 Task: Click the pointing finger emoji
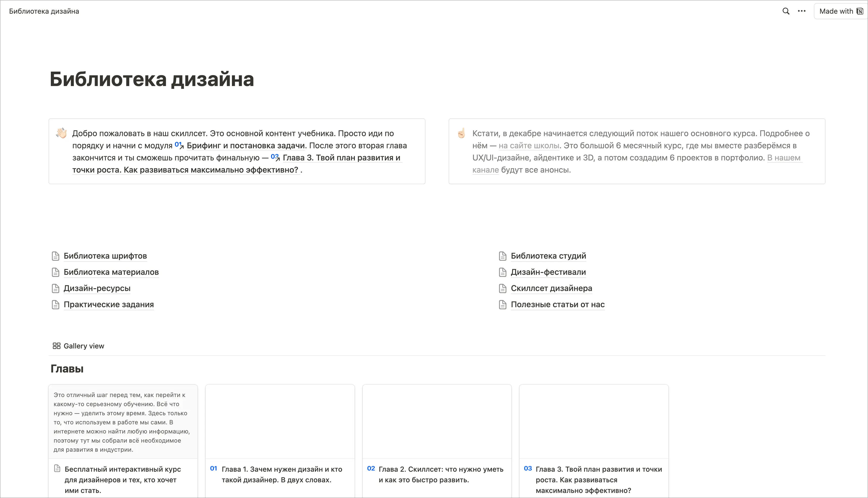462,133
